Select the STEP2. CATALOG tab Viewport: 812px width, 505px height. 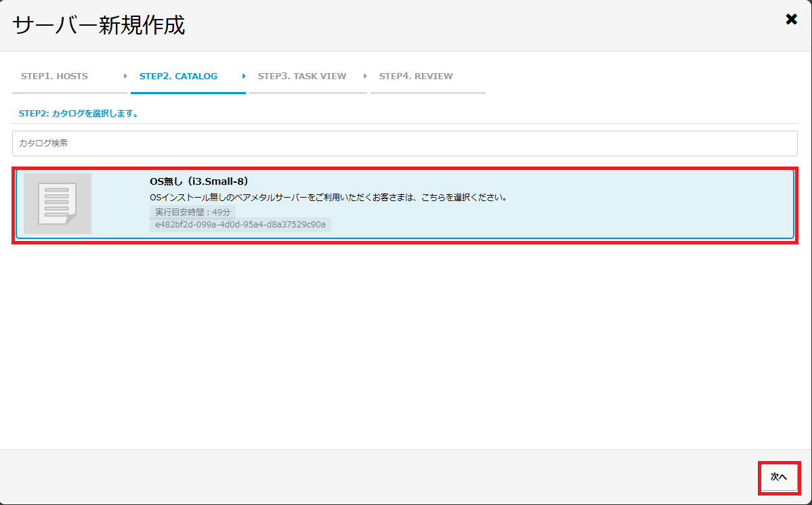tap(178, 76)
